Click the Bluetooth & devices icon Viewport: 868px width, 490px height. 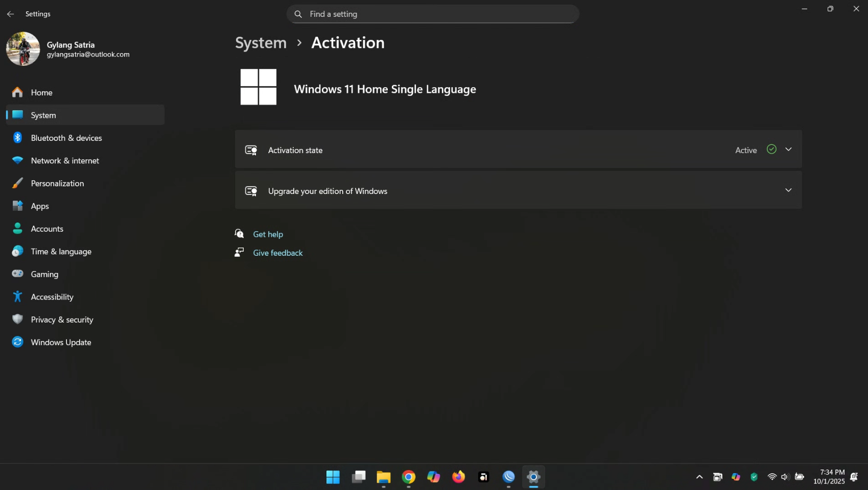tap(17, 138)
